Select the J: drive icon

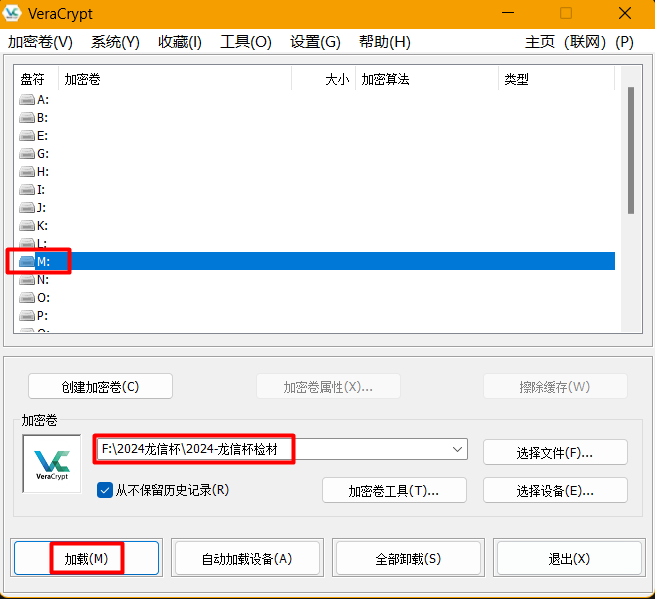point(27,208)
